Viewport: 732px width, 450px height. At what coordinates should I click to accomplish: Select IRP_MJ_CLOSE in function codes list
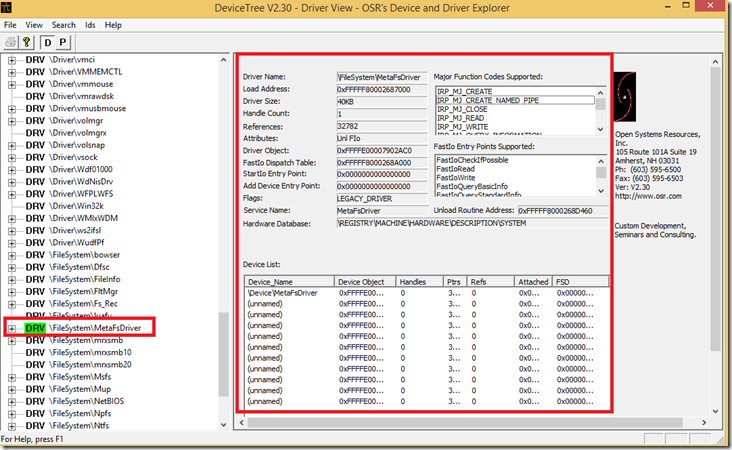[x=461, y=109]
